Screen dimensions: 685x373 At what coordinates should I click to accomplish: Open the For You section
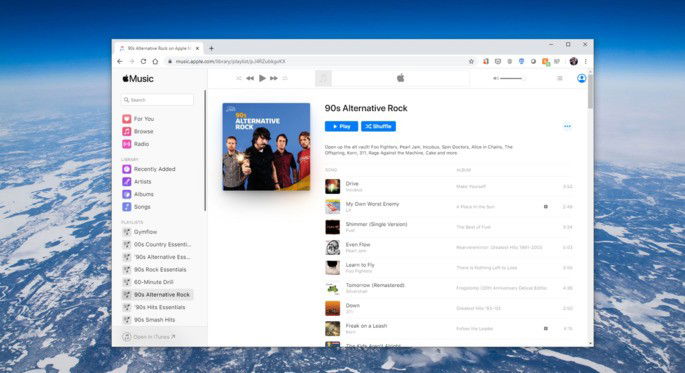coord(138,119)
